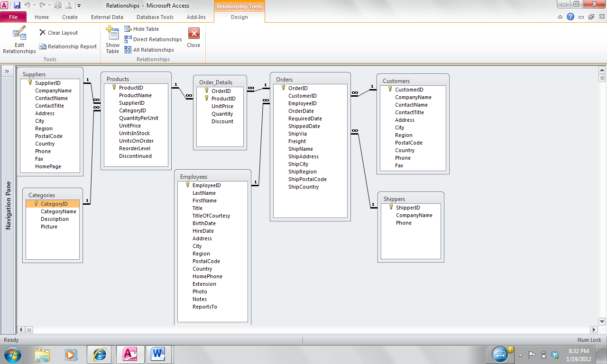Close the Relationships window with the ribbon Close button

point(193,38)
